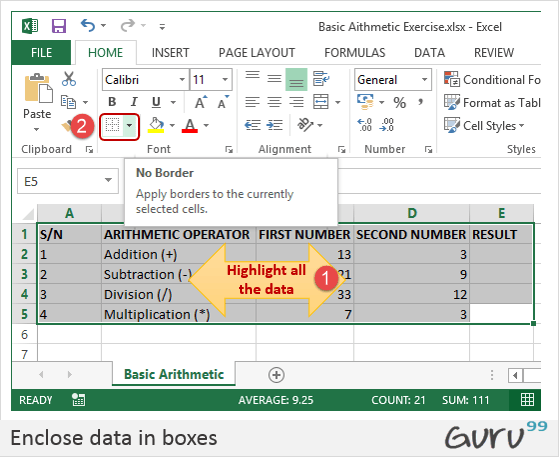This screenshot has width=559, height=457.
Task: Toggle Middle Align for cells
Action: coord(274,79)
